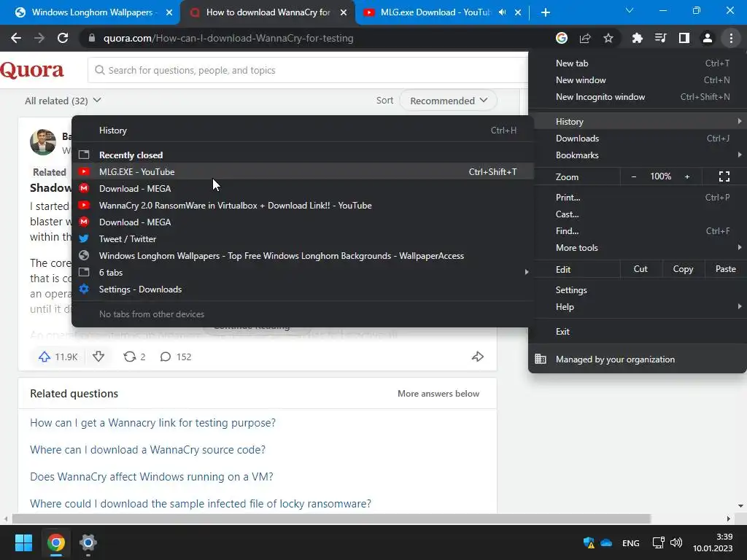747x560 pixels.
Task: Click the browser back arrow
Action: [16, 38]
